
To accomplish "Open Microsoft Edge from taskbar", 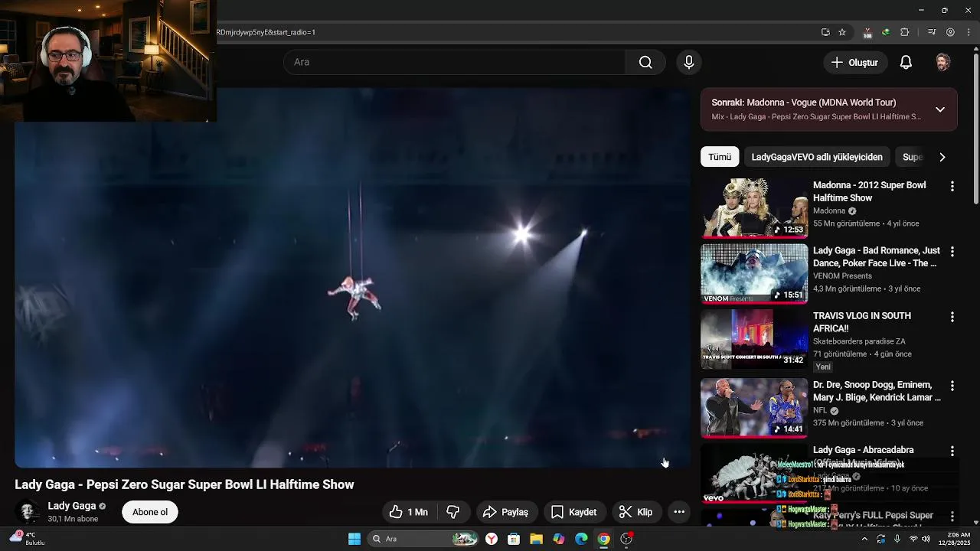I will click(581, 539).
